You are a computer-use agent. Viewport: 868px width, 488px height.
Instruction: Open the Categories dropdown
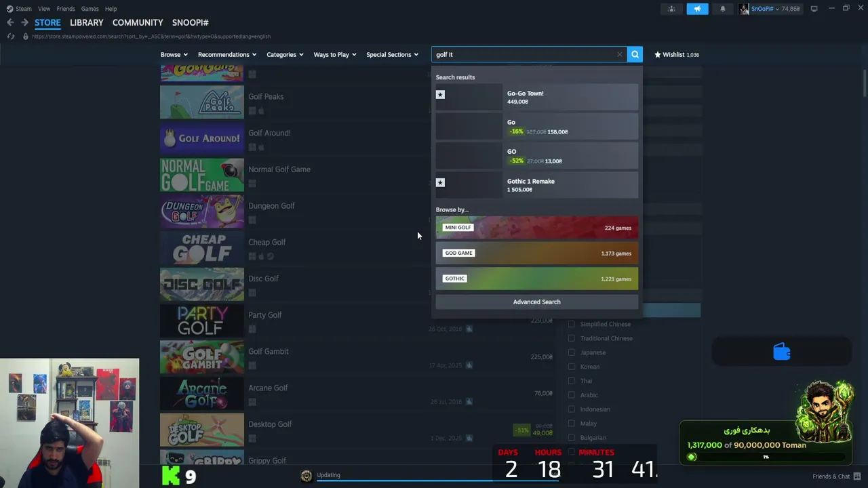point(285,54)
